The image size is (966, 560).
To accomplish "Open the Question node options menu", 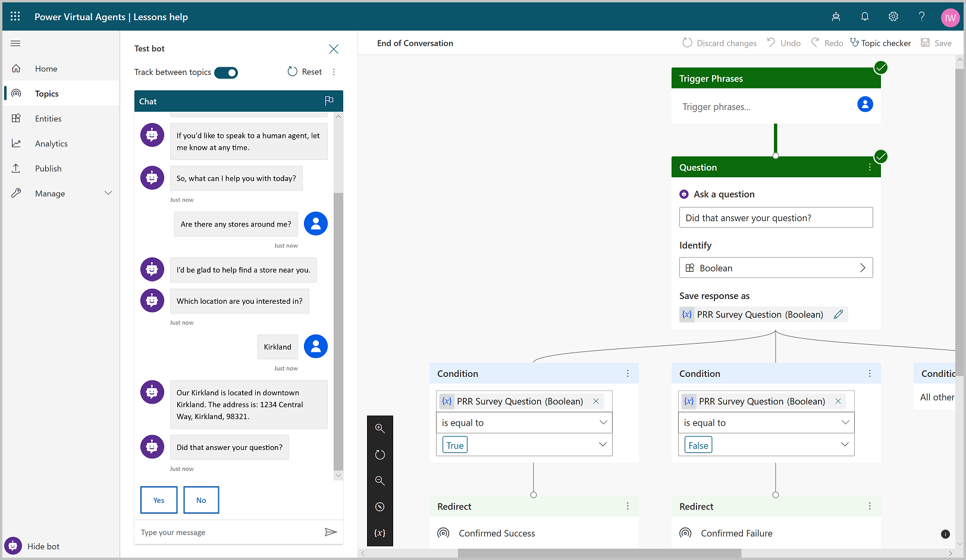I will 870,167.
